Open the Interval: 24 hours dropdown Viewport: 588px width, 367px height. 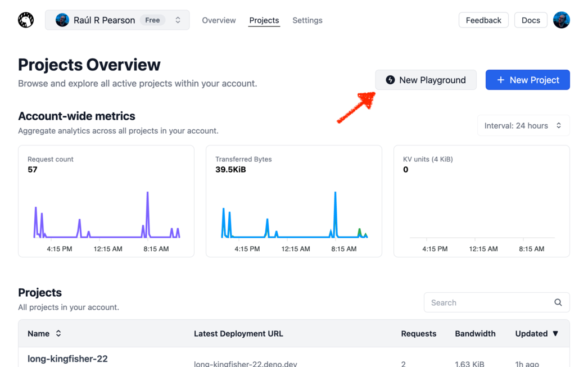523,125
